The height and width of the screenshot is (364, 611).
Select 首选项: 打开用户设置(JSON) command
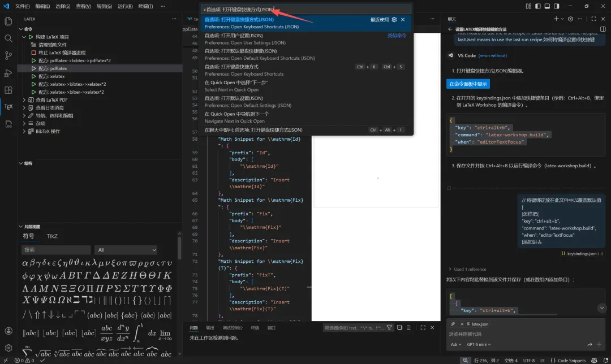click(306, 39)
